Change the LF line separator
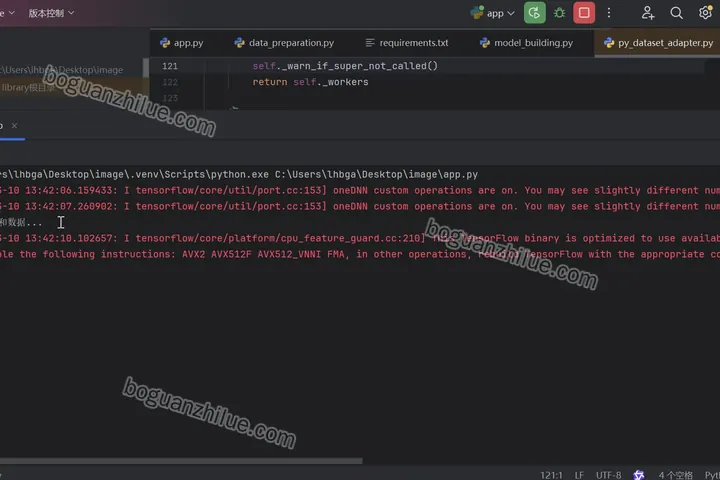Viewport: 720px width, 480px height. click(x=579, y=475)
